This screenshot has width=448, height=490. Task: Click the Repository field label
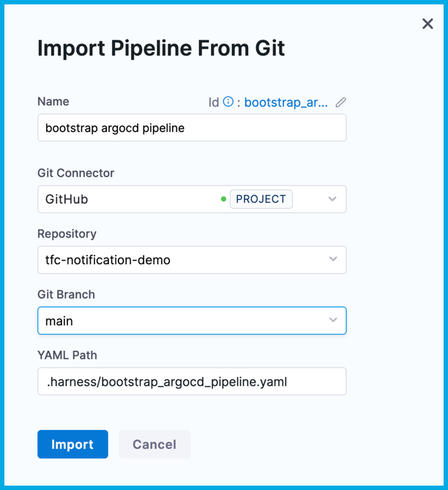tap(67, 234)
